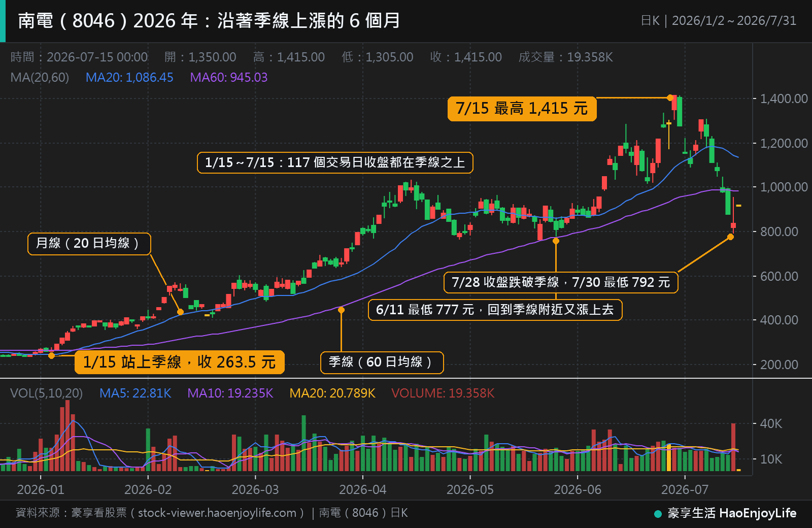Click the stock-viewer.haoenjoylife.com source text
The image size is (812, 528).
tap(217, 513)
